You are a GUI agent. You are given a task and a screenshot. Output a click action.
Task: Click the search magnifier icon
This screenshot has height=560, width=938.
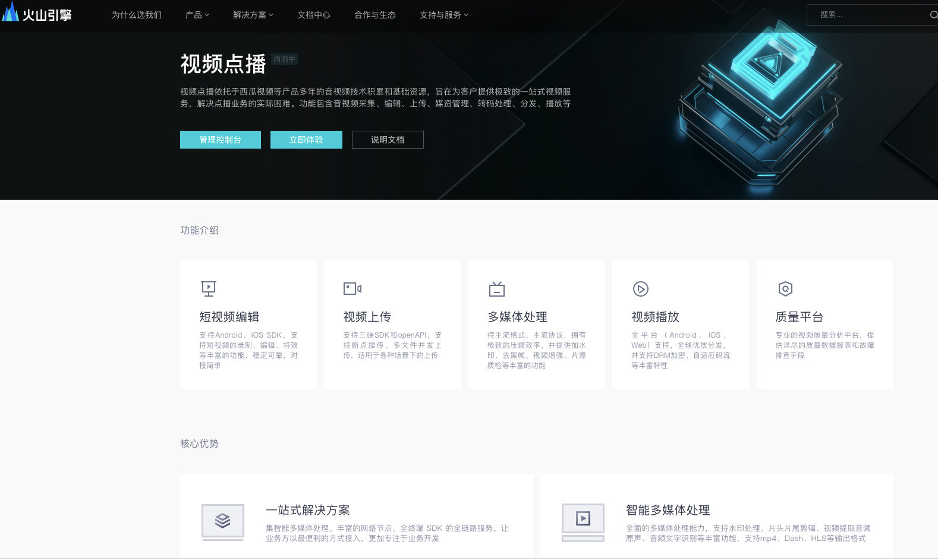point(933,15)
